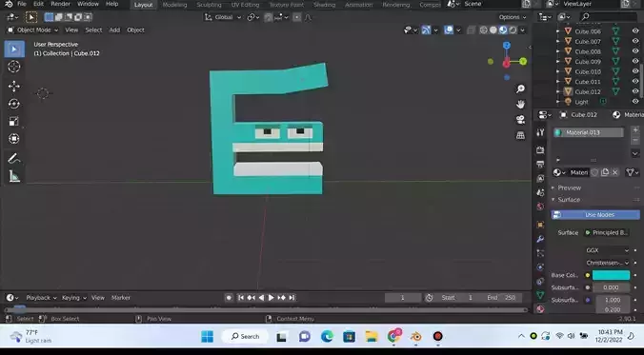This screenshot has width=644, height=355.
Task: Click the viewport zoom magnifier icon
Action: [520, 89]
